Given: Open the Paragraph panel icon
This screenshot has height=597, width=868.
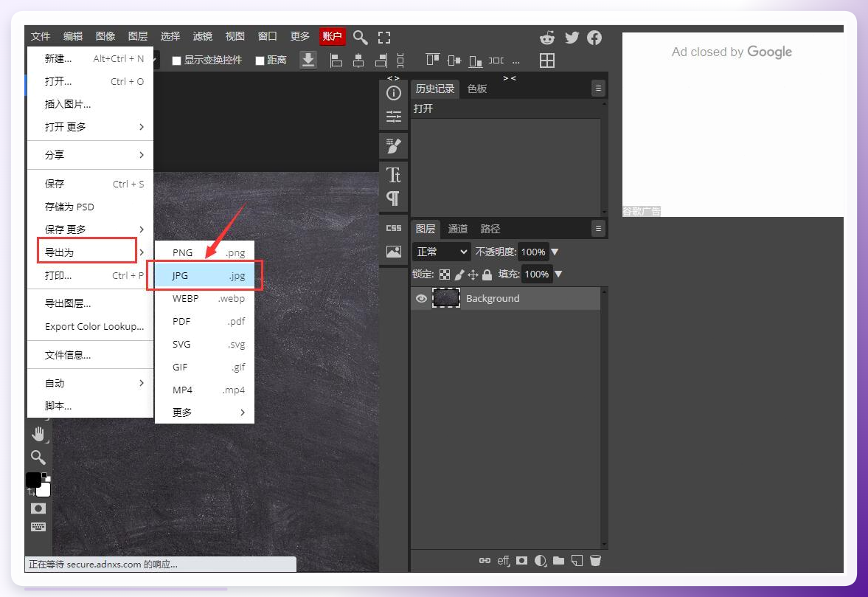Looking at the screenshot, I should (x=394, y=199).
